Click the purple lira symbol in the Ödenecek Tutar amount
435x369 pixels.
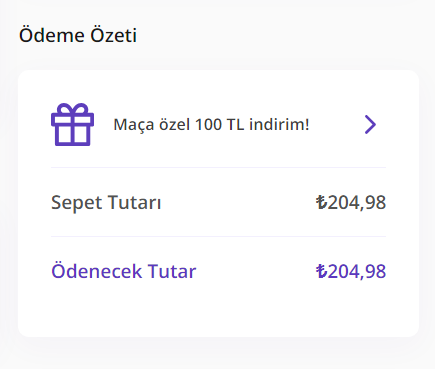(321, 271)
